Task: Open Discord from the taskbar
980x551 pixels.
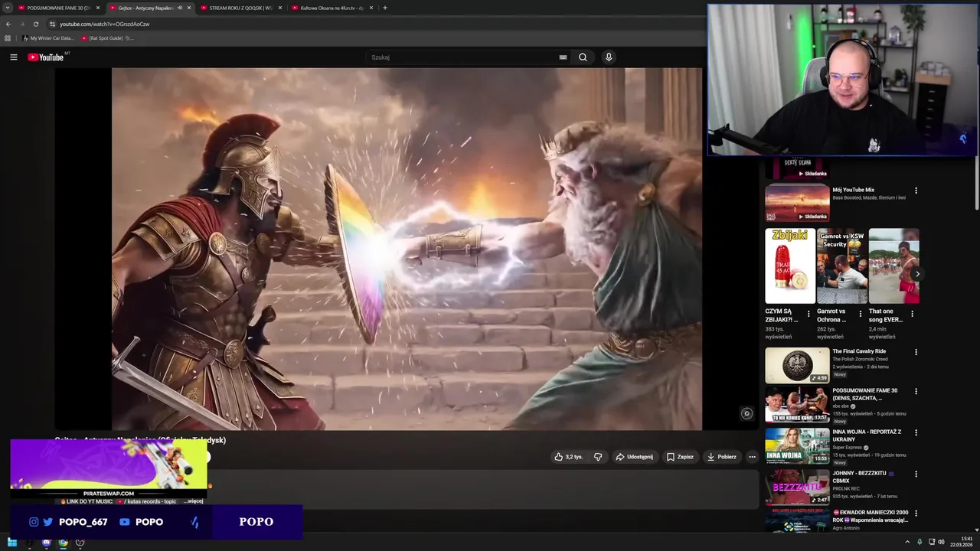Action: pyautogui.click(x=46, y=543)
